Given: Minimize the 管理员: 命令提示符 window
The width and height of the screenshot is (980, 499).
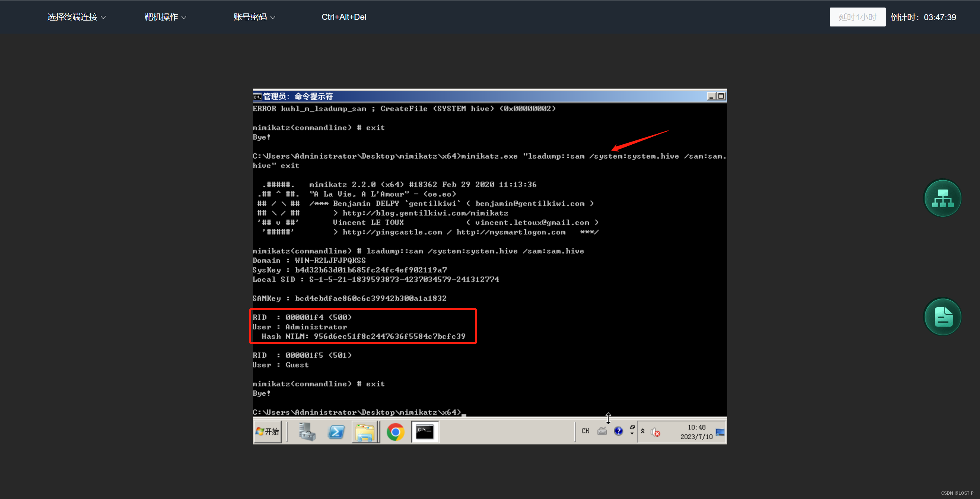Looking at the screenshot, I should click(x=711, y=96).
